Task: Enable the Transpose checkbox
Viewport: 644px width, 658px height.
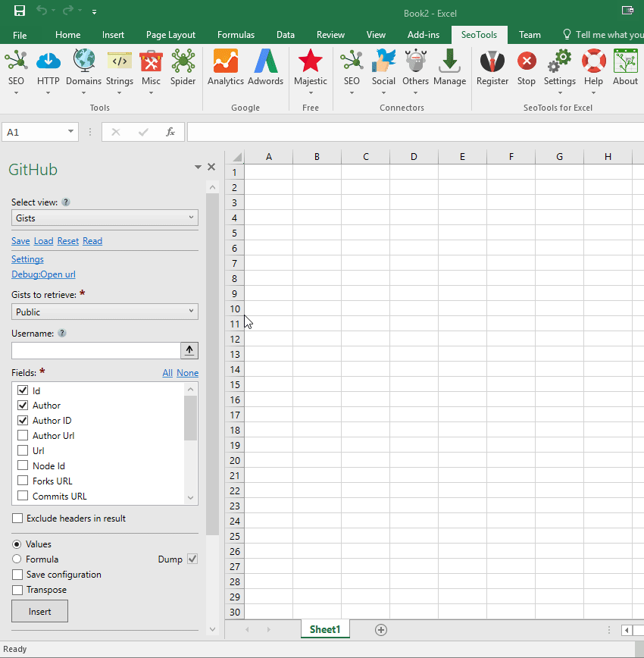Action: [17, 590]
